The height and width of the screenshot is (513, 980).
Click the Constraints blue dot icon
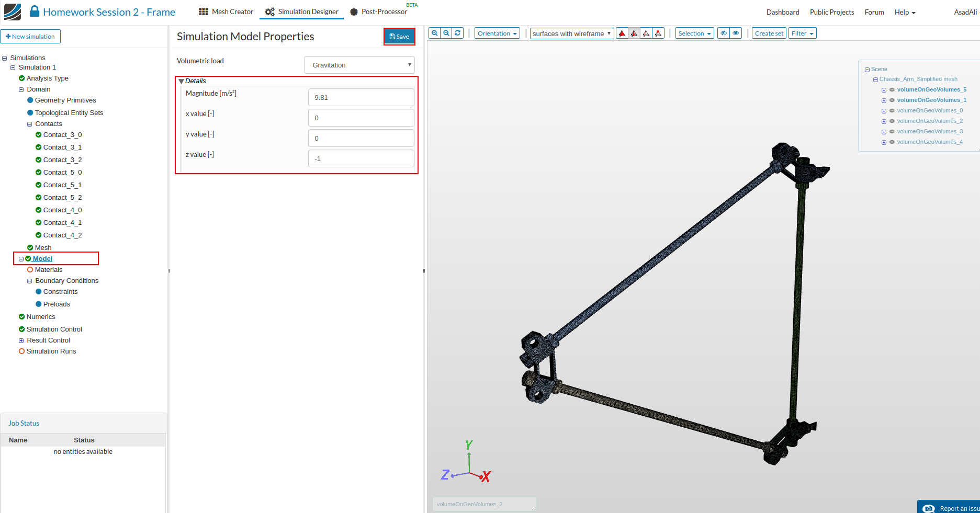click(38, 292)
